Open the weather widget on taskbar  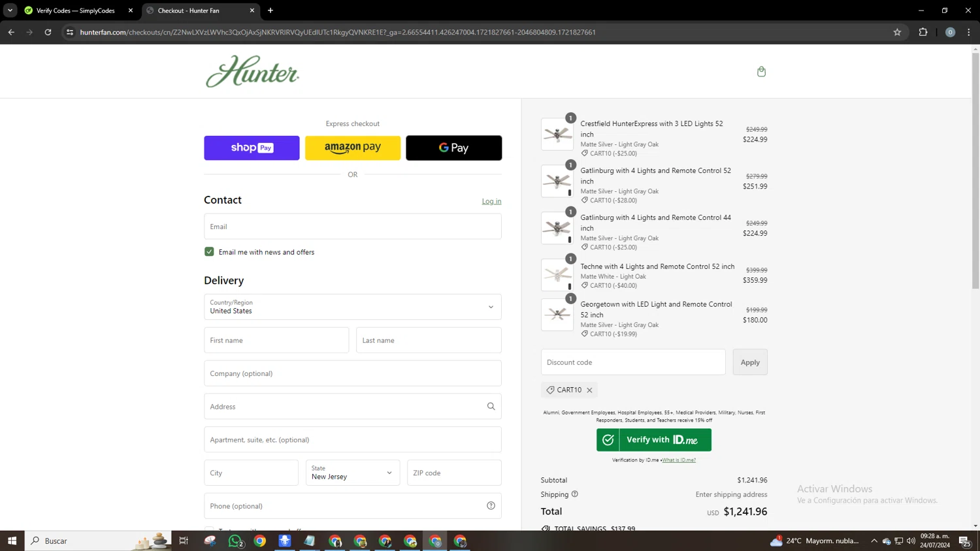(814, 541)
